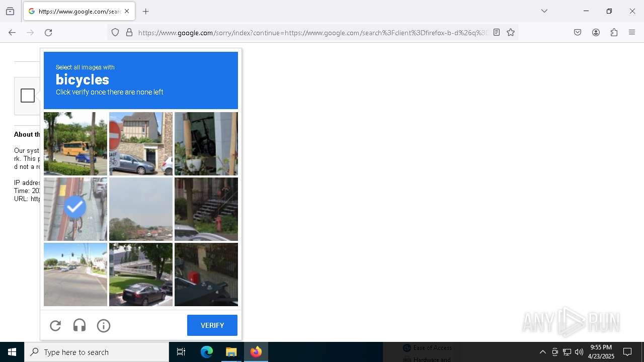The height and width of the screenshot is (362, 644).
Task: Open captcha help info icon
Action: click(x=104, y=326)
